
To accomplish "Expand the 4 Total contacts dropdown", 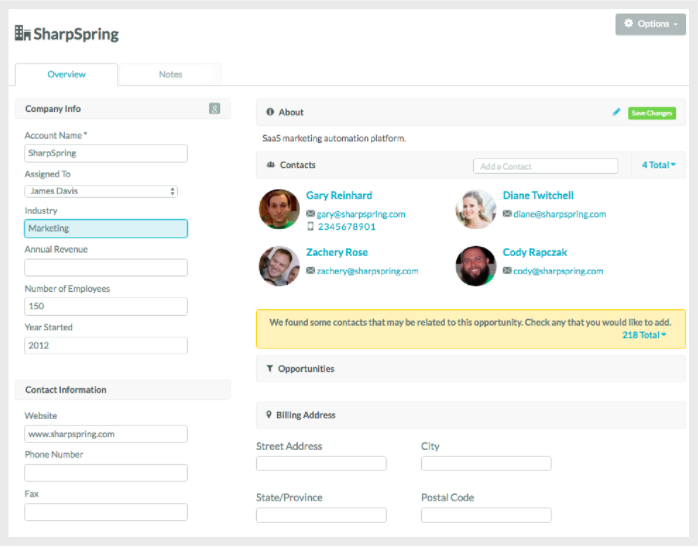I will pyautogui.click(x=658, y=165).
